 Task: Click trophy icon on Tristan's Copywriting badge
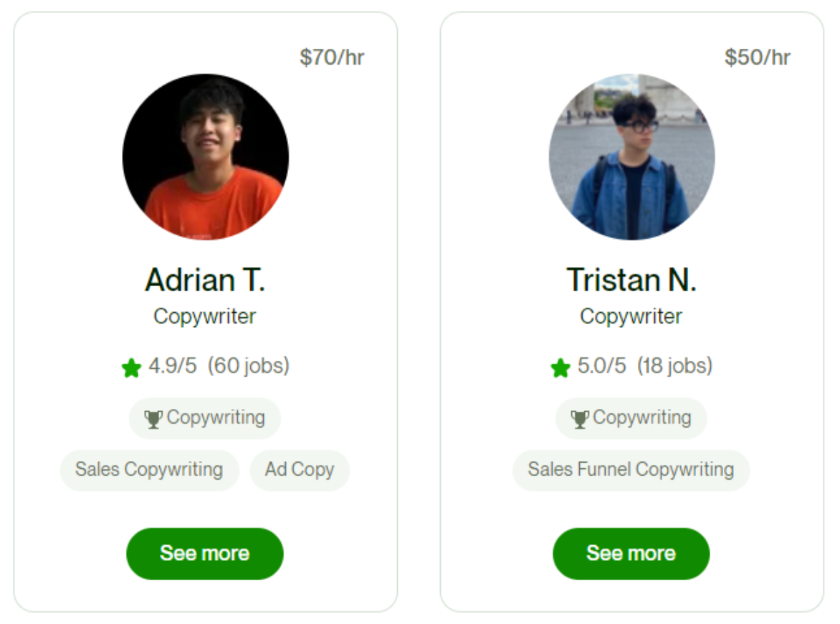pos(580,419)
